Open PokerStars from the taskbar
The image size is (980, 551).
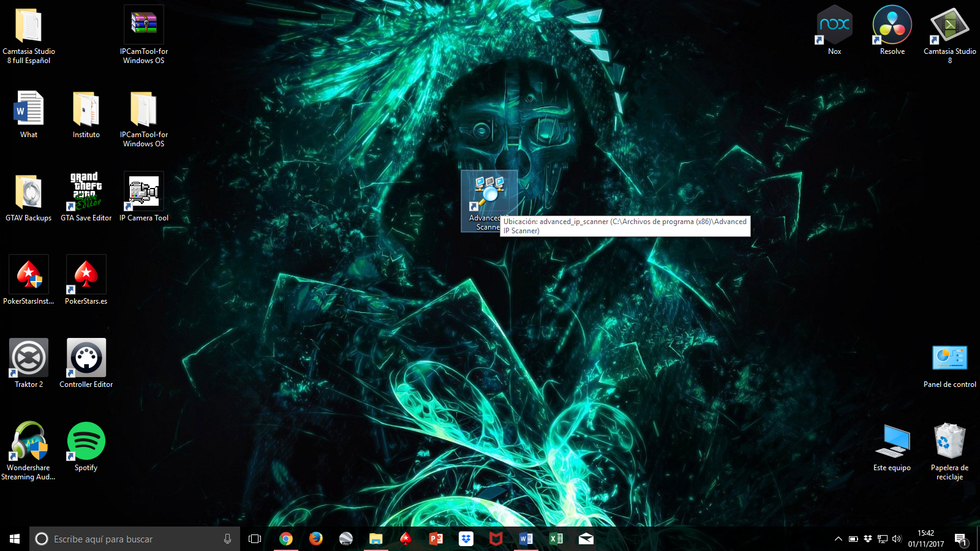(x=405, y=539)
